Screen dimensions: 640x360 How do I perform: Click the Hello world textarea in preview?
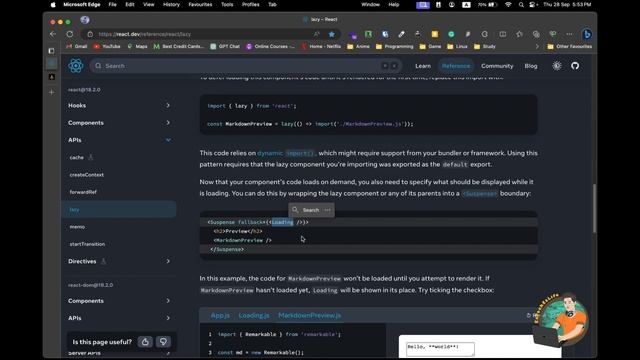point(440,349)
